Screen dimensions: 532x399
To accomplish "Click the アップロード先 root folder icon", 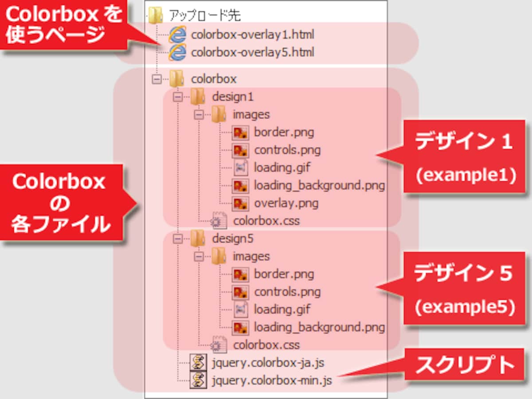I will click(x=156, y=16).
